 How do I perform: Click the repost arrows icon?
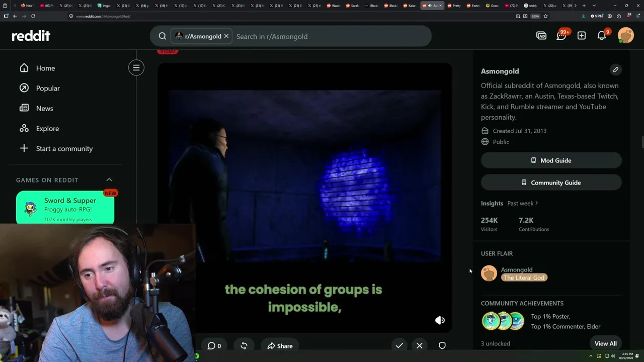coord(244,346)
